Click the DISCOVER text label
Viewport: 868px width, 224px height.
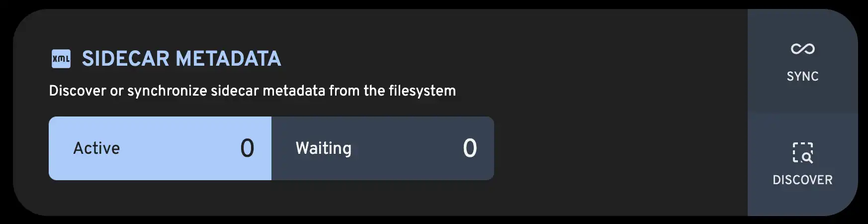(x=802, y=180)
